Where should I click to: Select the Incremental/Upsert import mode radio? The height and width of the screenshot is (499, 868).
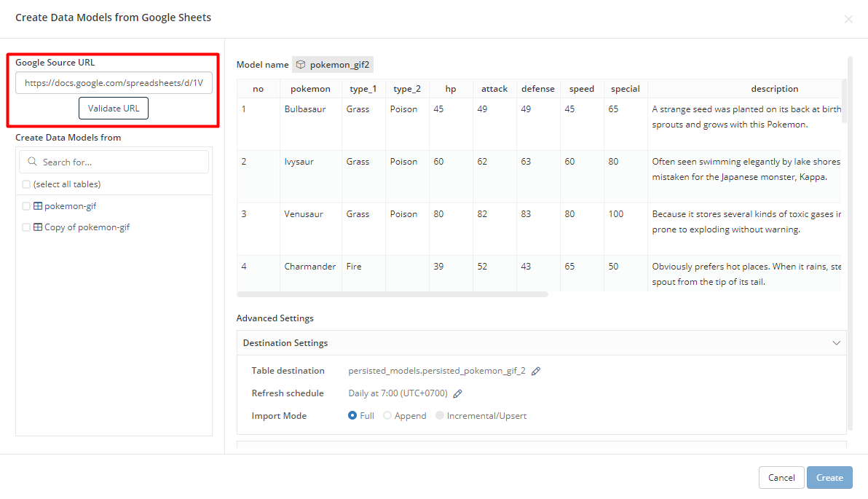440,415
